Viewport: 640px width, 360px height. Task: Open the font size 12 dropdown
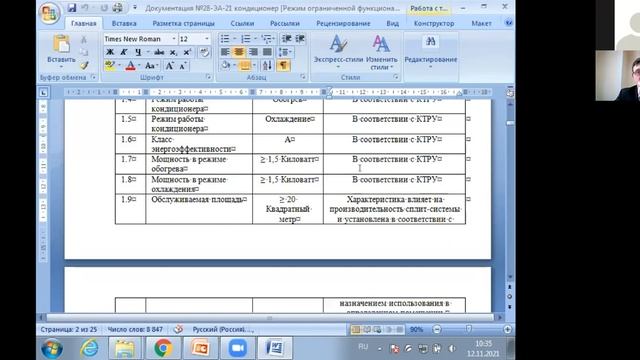pos(207,39)
